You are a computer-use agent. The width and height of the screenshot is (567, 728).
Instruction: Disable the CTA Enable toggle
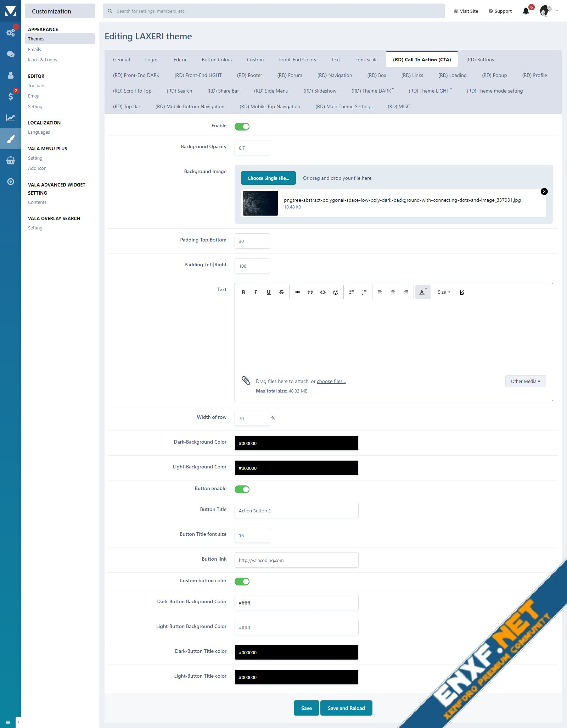point(242,127)
